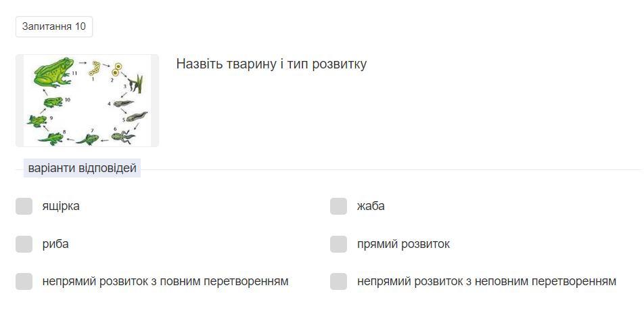Click the 'прямий розвиток' answer text
The image size is (644, 315).
tap(403, 244)
